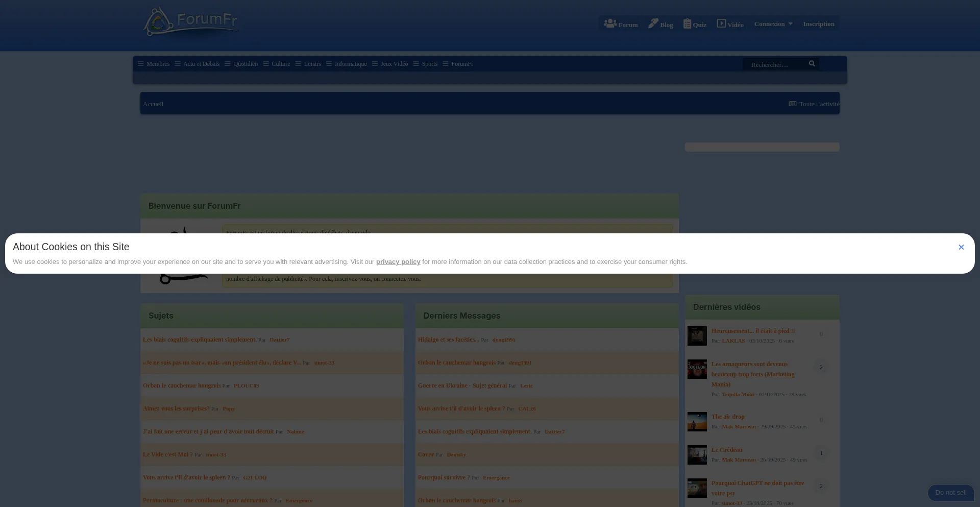Expand the Actu et Débats menu
The width and height of the screenshot is (980, 507).
(197, 64)
